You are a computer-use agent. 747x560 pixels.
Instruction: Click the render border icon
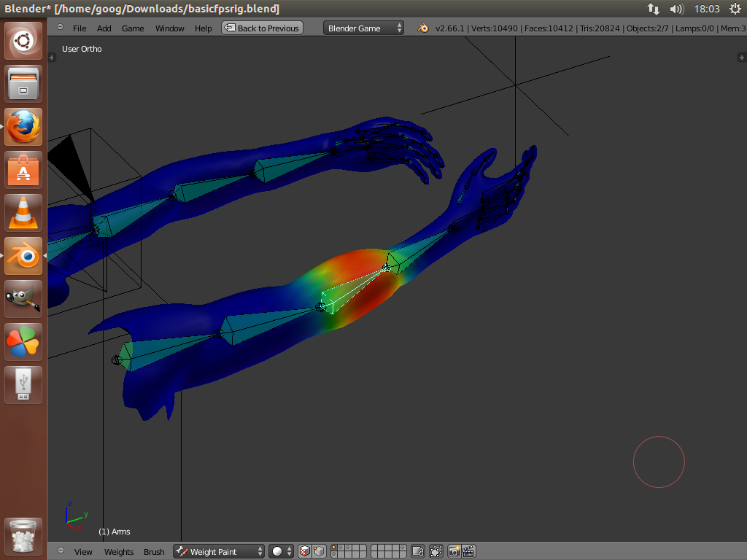[x=436, y=551]
